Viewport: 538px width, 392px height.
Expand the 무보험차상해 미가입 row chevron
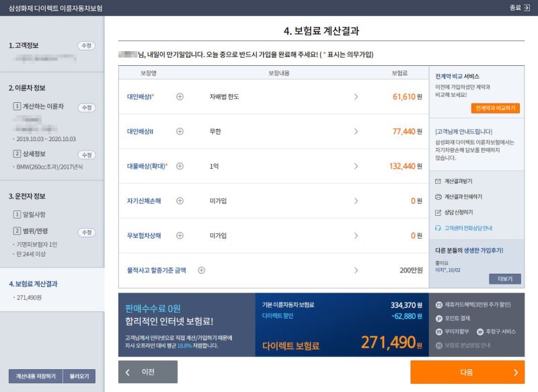[x=356, y=235]
